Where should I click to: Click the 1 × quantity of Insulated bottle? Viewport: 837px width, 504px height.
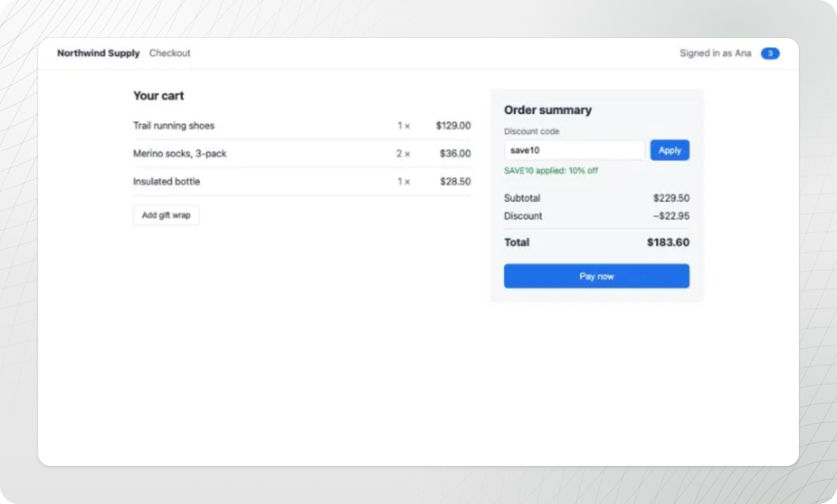(404, 181)
